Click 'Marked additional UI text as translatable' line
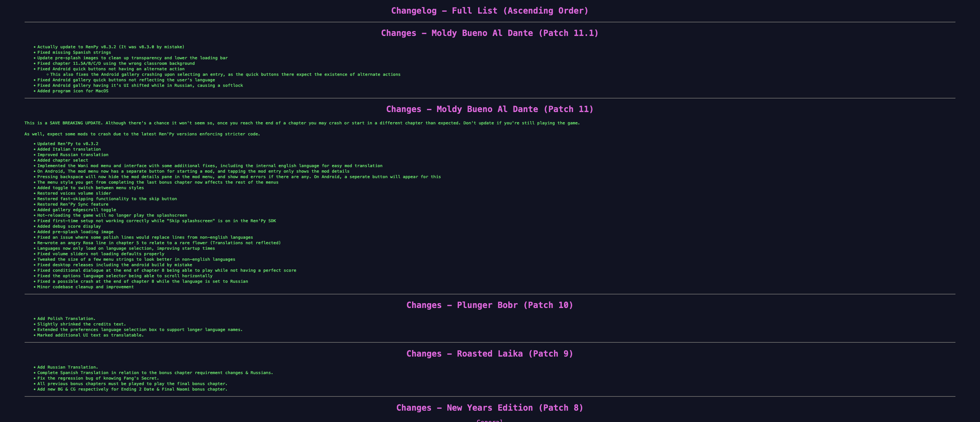 pyautogui.click(x=90, y=335)
